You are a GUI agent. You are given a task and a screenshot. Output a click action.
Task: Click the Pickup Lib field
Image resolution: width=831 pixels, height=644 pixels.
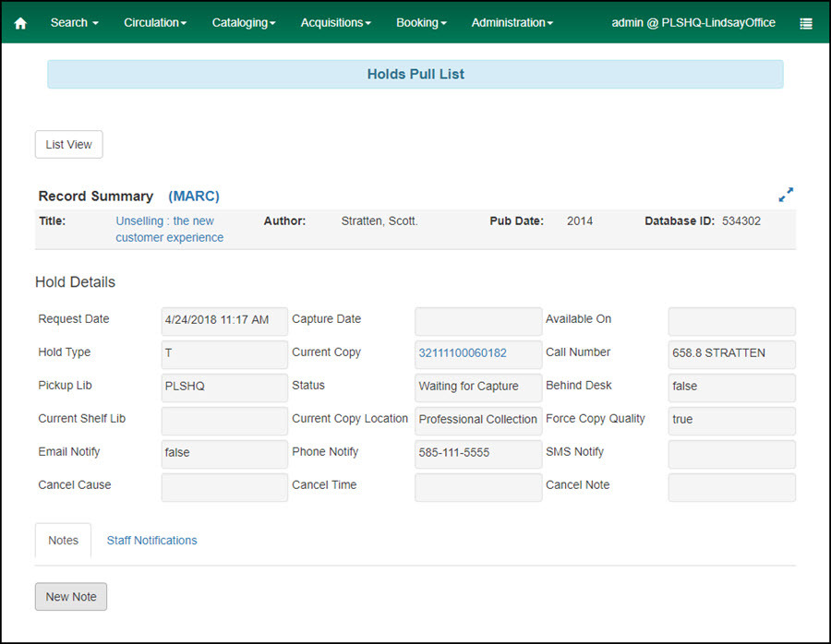coord(224,388)
